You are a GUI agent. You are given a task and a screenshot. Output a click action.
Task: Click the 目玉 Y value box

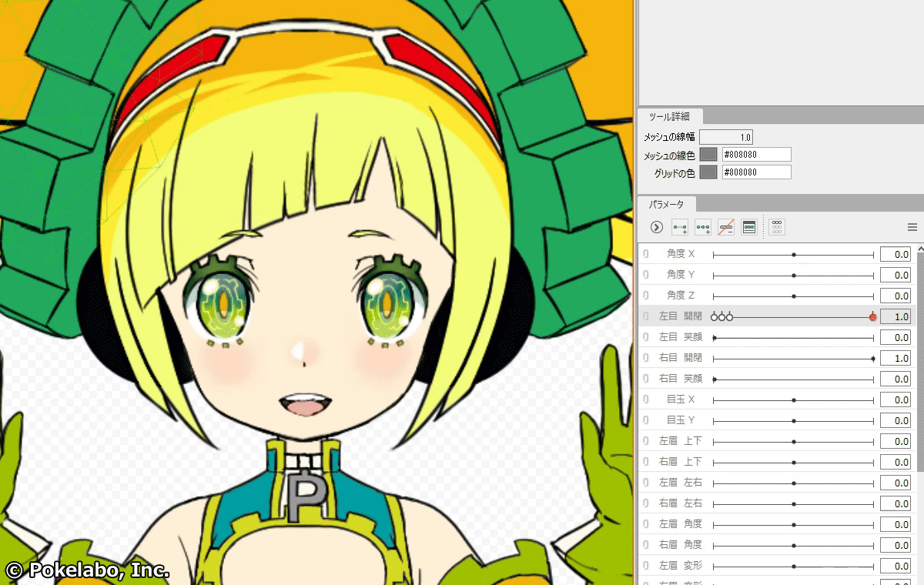[896, 420]
